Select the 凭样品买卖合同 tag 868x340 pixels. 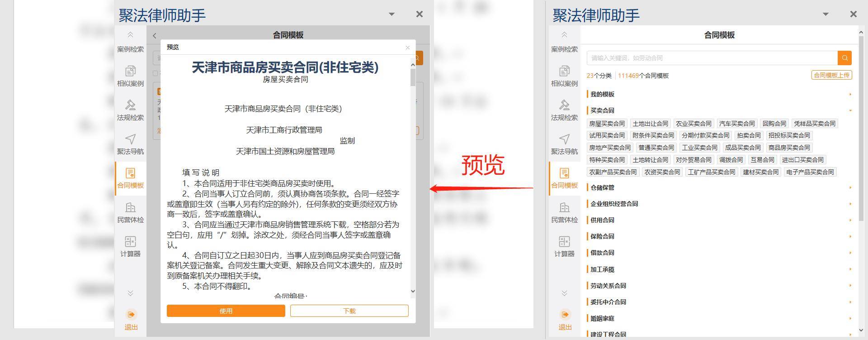pyautogui.click(x=814, y=124)
